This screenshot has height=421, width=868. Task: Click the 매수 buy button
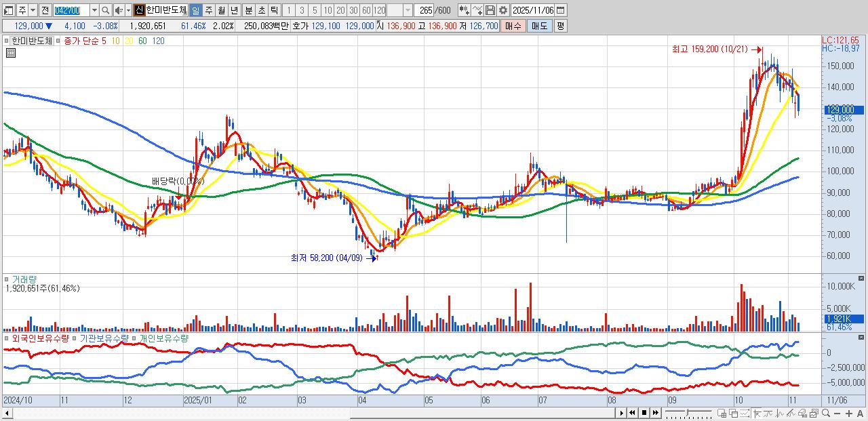[513, 26]
